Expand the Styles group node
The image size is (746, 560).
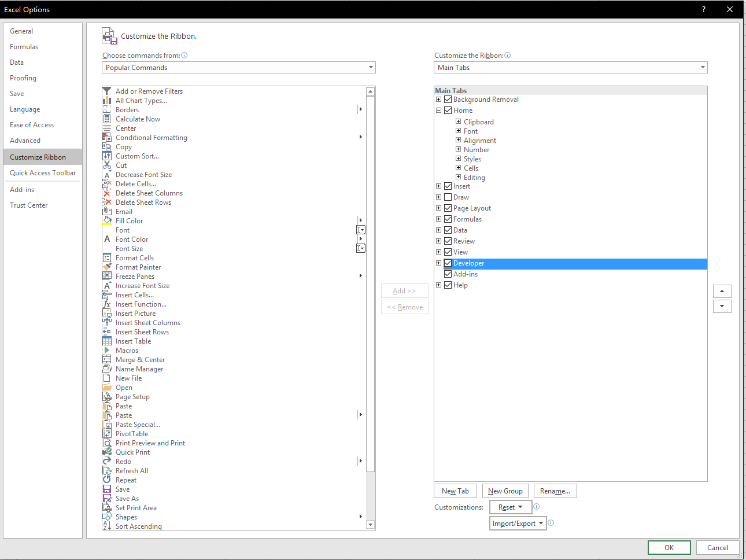coord(458,159)
